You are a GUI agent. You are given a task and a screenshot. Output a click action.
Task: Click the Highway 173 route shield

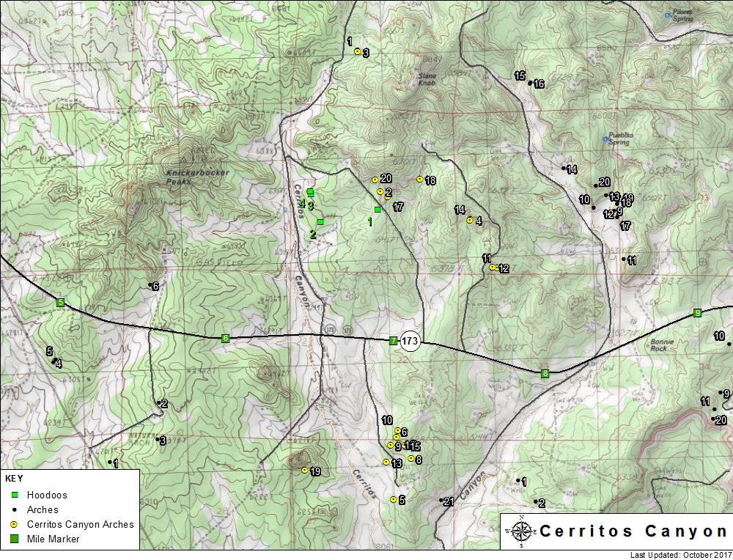click(410, 341)
